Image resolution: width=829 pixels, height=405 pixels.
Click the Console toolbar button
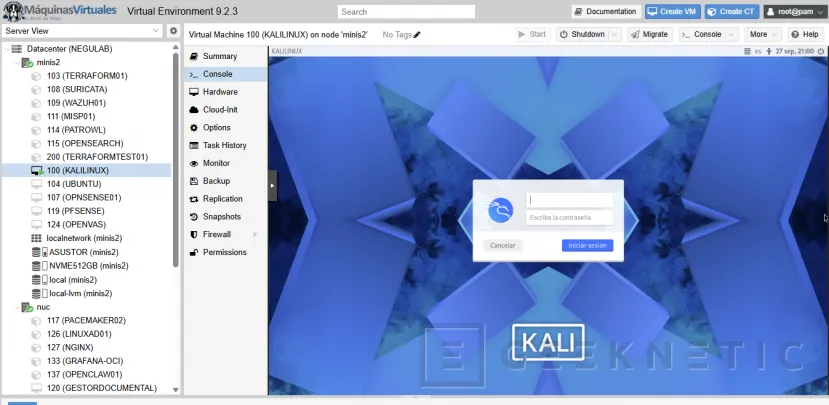[702, 34]
